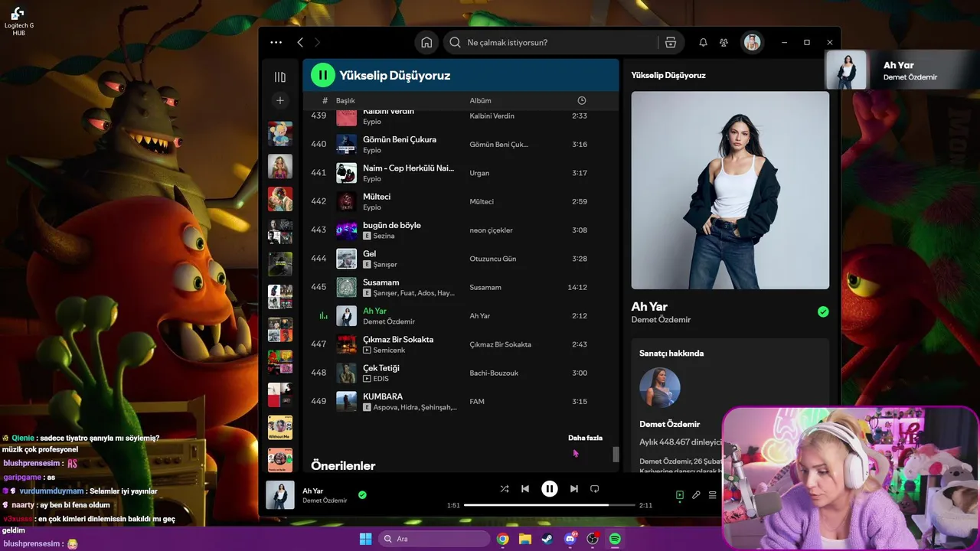Sort by the Başlık column header
The height and width of the screenshot is (551, 980).
[345, 100]
